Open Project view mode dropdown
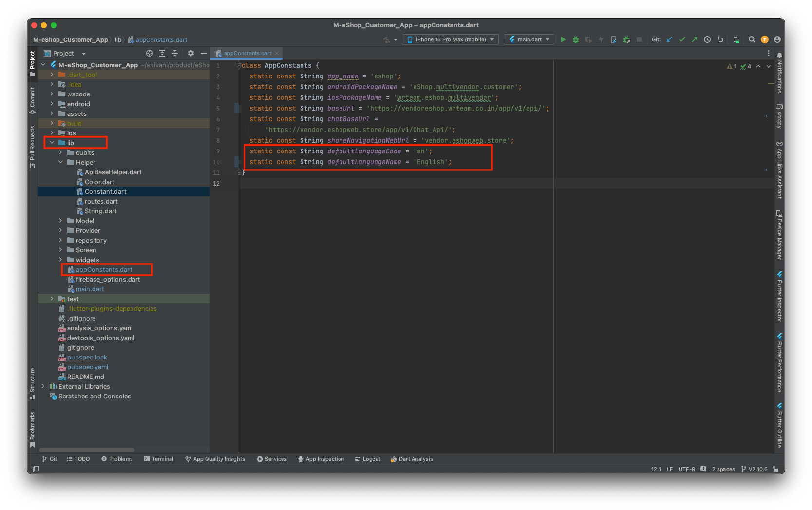Screen dimensions: 812x510 (x=65, y=53)
